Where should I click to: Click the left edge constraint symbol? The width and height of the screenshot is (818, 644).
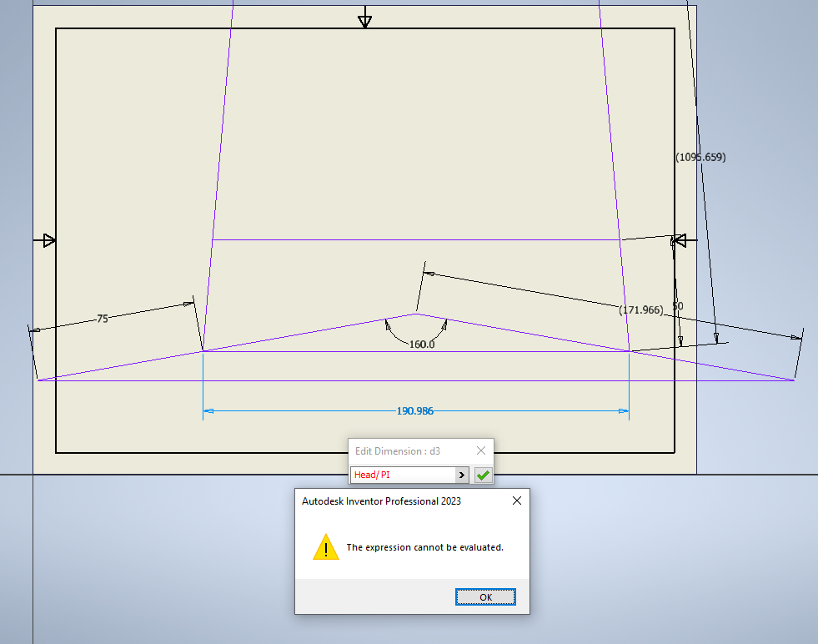click(48, 240)
